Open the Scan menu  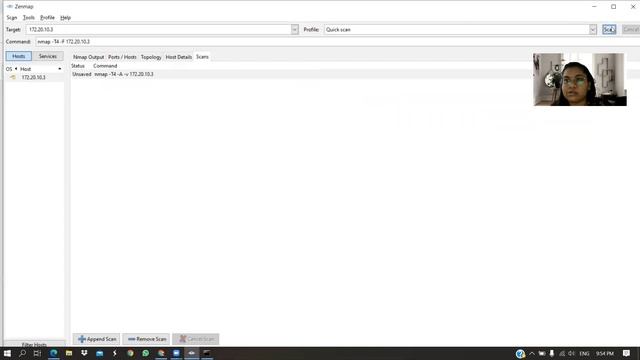click(12, 18)
